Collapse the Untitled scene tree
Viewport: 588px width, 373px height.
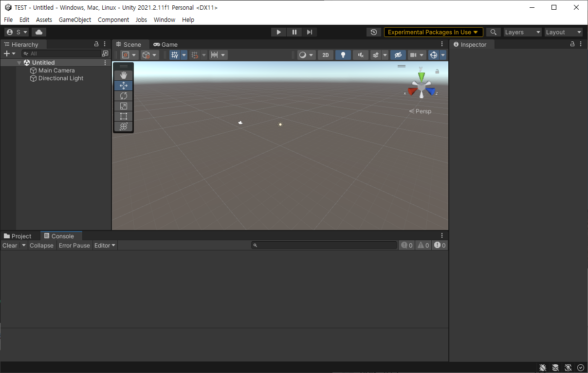[x=19, y=63]
